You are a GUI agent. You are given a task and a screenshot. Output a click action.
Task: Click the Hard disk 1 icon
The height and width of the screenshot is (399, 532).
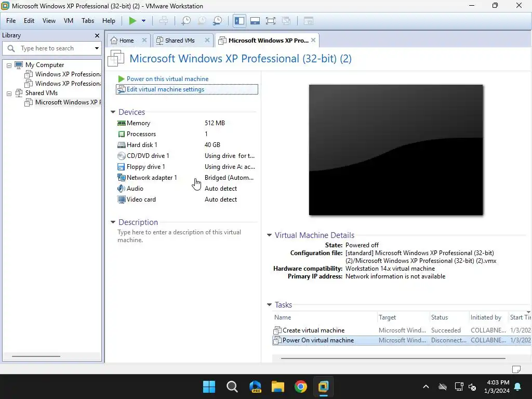(x=121, y=145)
